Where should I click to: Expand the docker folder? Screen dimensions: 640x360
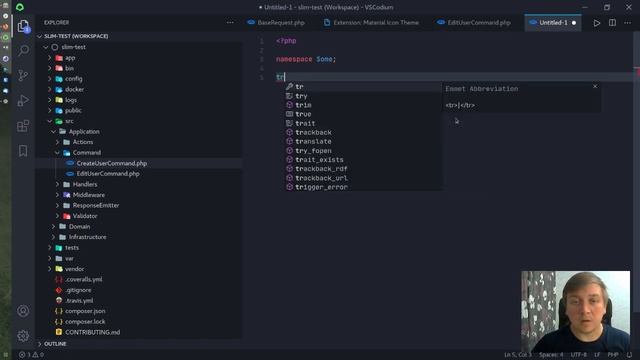click(x=140, y=89)
